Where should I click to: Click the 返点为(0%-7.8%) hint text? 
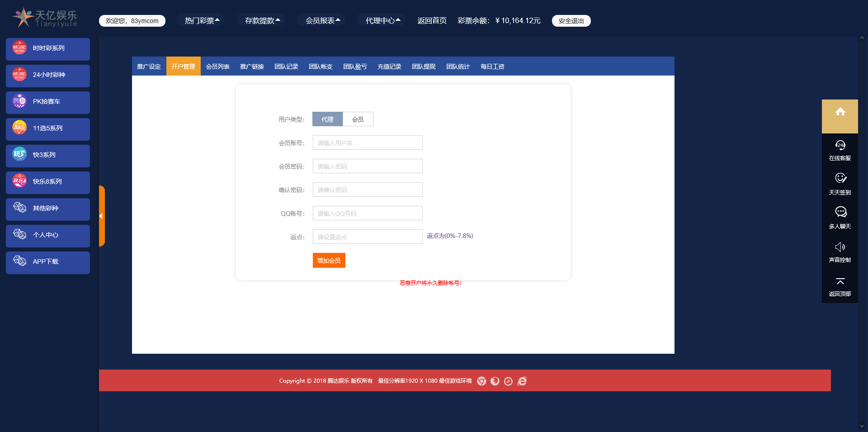click(450, 236)
